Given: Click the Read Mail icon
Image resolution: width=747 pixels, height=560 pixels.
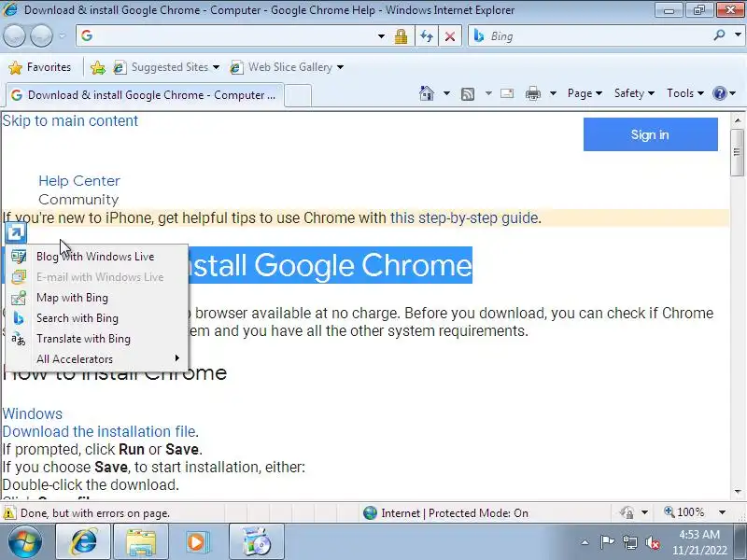Looking at the screenshot, I should click(507, 93).
